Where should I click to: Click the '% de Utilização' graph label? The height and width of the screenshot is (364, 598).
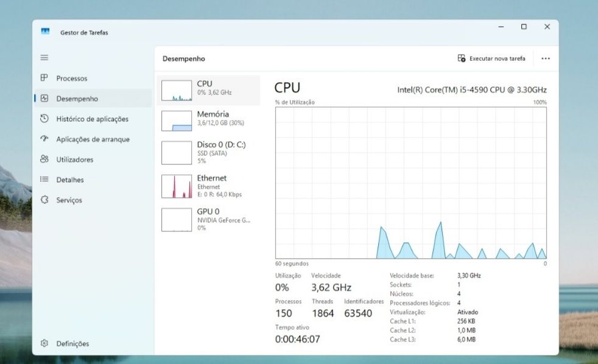point(295,102)
